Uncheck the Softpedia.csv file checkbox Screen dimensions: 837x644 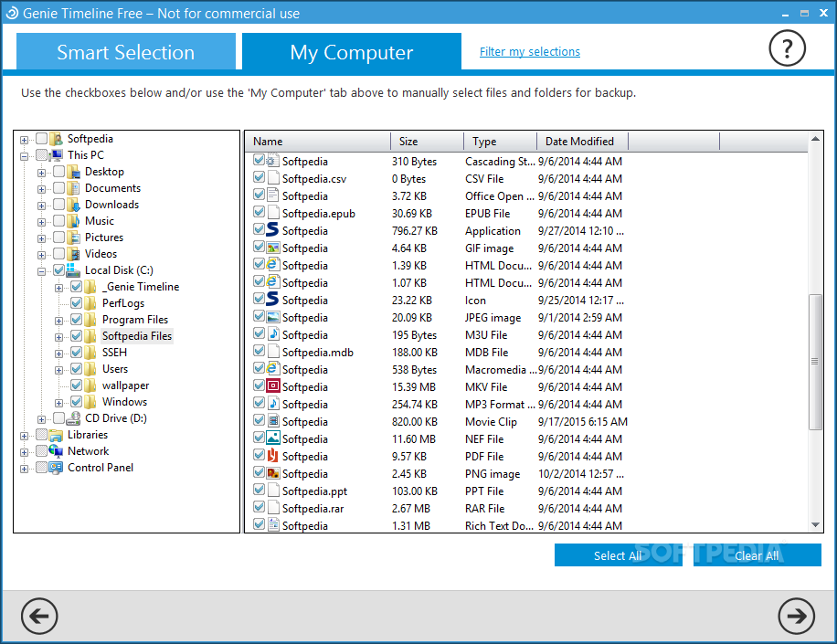259,177
